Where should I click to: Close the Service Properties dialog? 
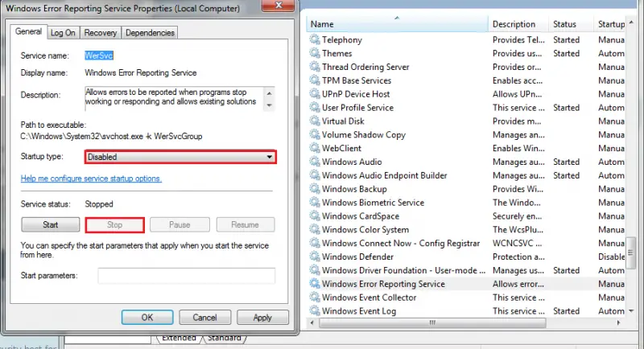pos(278,6)
